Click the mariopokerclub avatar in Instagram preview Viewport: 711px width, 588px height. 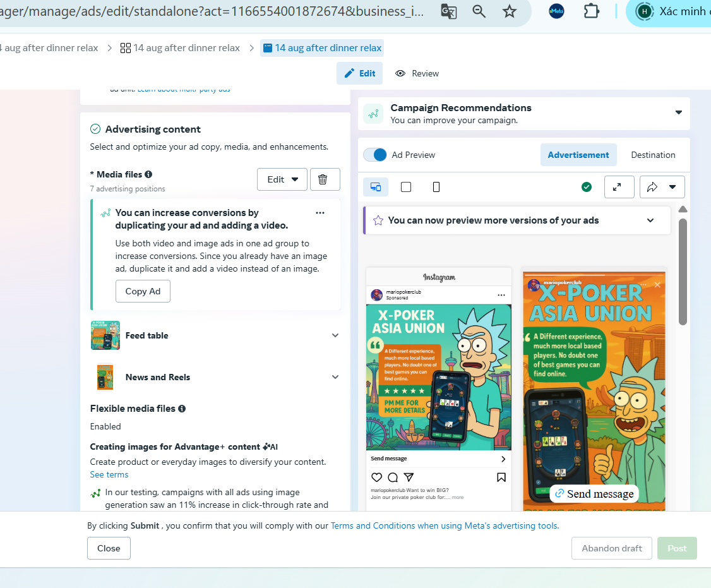[377, 295]
